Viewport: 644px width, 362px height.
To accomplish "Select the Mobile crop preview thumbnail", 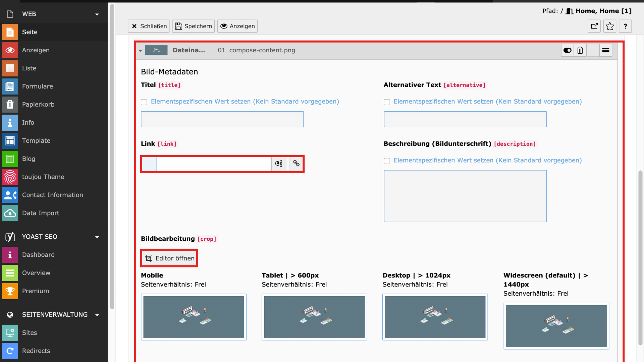I will [194, 317].
